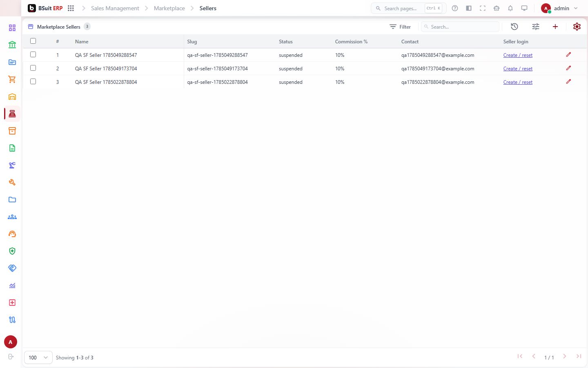Open notifications bell icon
Viewport: 588px width, 368px height.
[510, 8]
